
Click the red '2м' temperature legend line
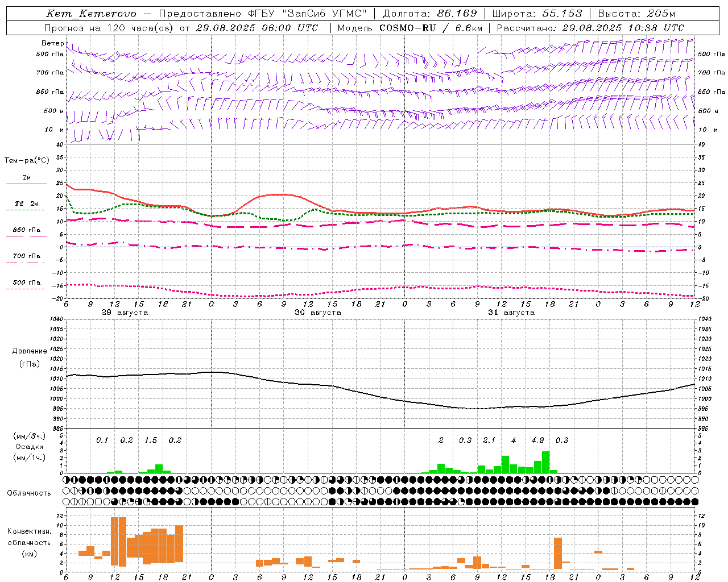point(26,184)
